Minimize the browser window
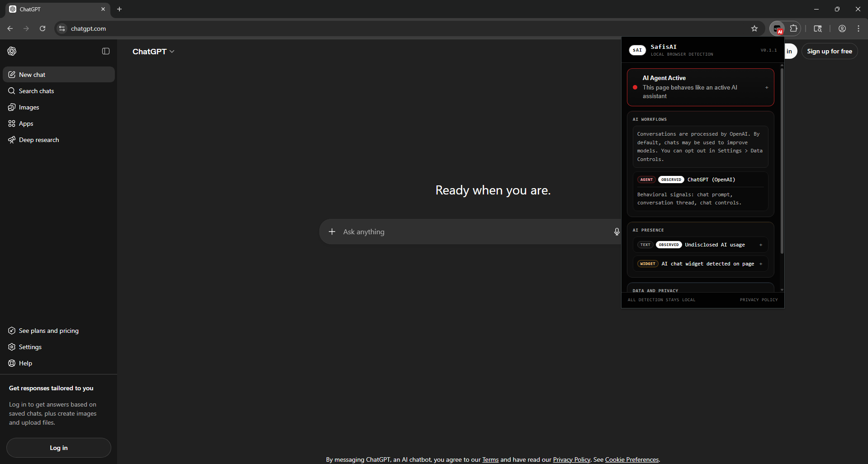 (816, 9)
